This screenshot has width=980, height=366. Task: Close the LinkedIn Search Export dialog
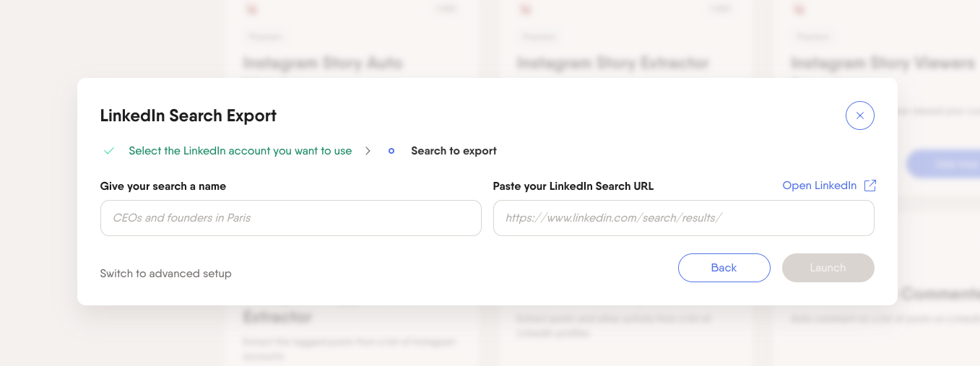click(x=859, y=116)
